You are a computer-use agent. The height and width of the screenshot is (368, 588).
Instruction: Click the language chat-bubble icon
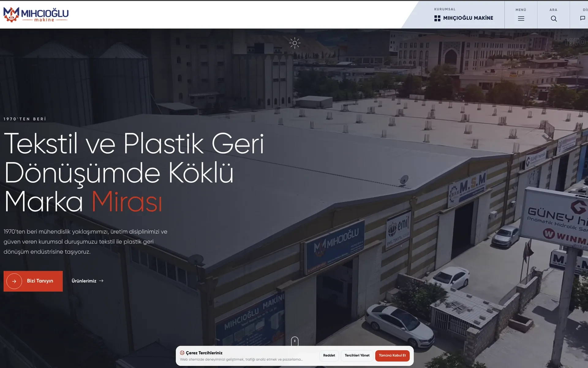[x=582, y=18]
